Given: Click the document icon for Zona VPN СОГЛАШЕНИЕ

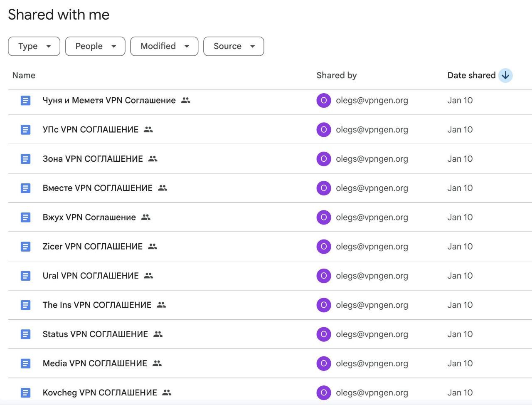Looking at the screenshot, I should [25, 158].
